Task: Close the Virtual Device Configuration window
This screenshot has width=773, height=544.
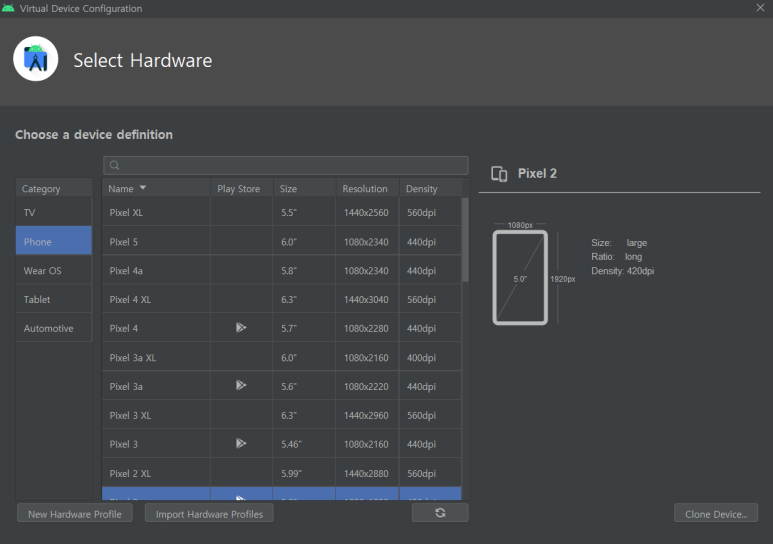Action: pos(760,8)
